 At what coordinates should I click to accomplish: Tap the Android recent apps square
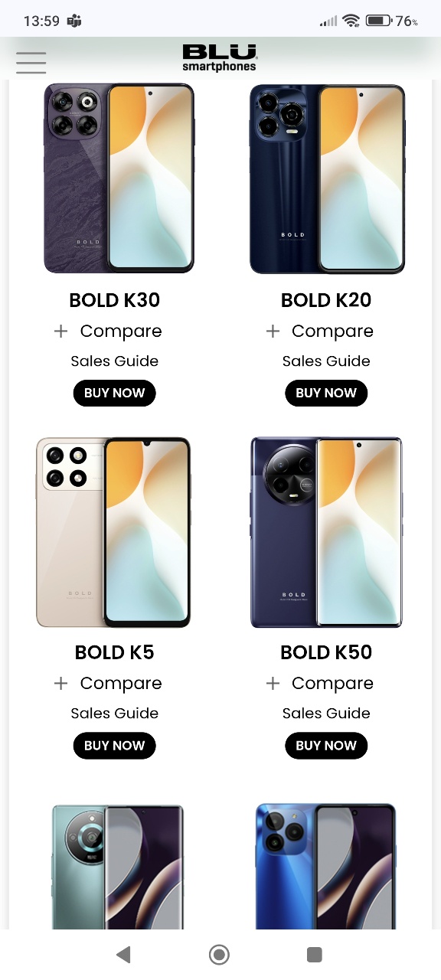[314, 954]
